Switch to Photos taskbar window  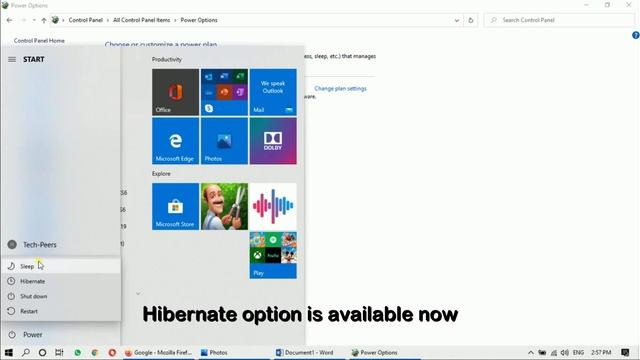pyautogui.click(x=233, y=352)
